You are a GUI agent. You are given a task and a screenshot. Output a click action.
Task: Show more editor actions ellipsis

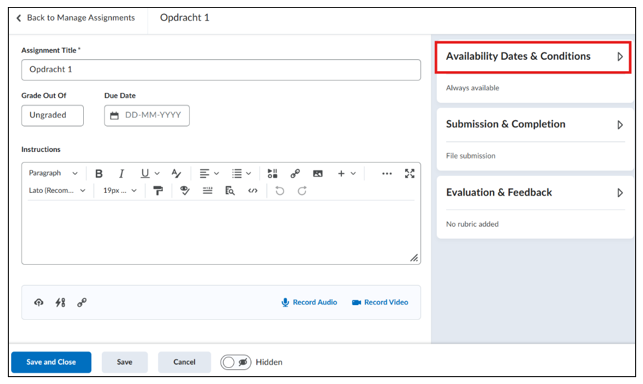pyautogui.click(x=387, y=174)
